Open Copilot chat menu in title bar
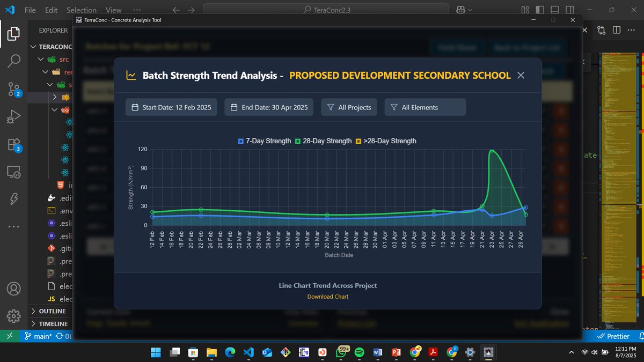 click(x=463, y=10)
